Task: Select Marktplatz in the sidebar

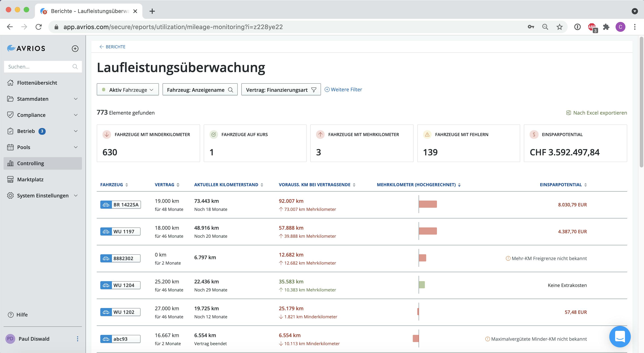Action: coord(30,180)
